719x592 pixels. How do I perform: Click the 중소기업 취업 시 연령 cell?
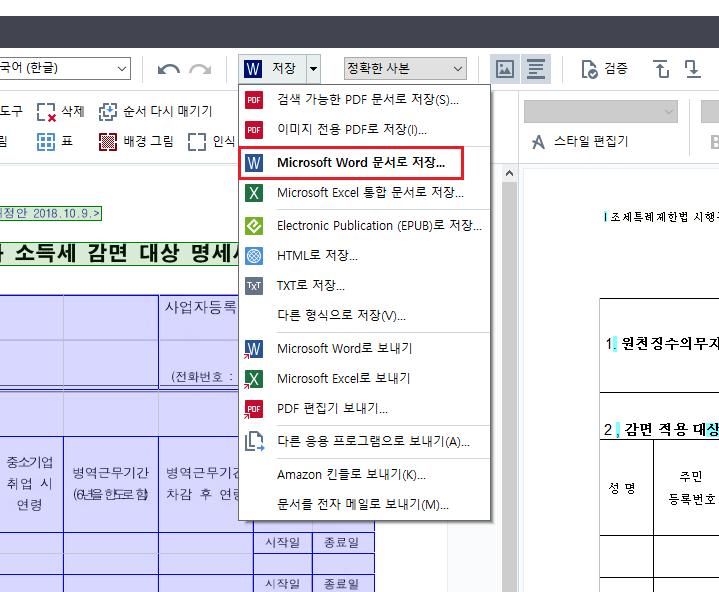[x=31, y=484]
